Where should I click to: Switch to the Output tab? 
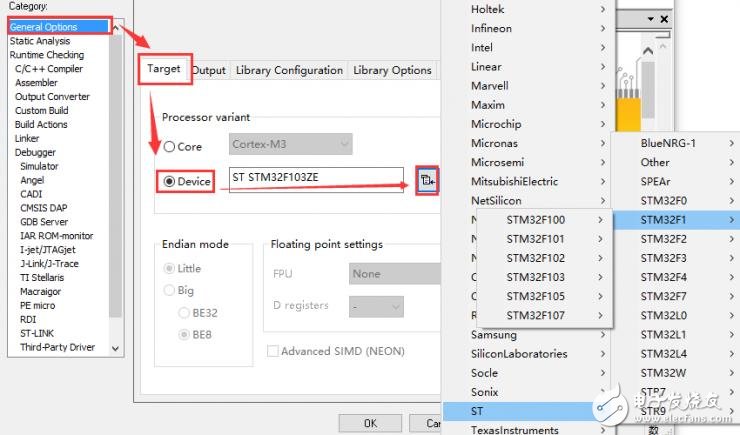click(x=210, y=70)
